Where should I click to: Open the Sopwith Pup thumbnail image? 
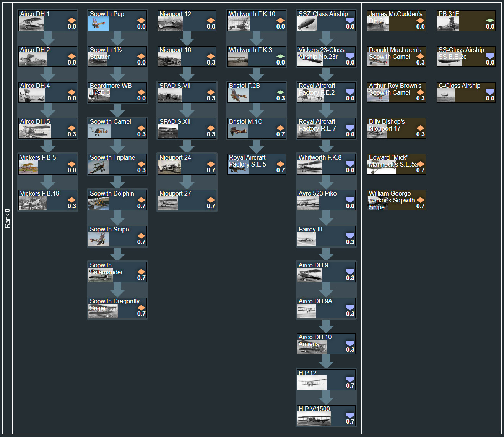99,24
